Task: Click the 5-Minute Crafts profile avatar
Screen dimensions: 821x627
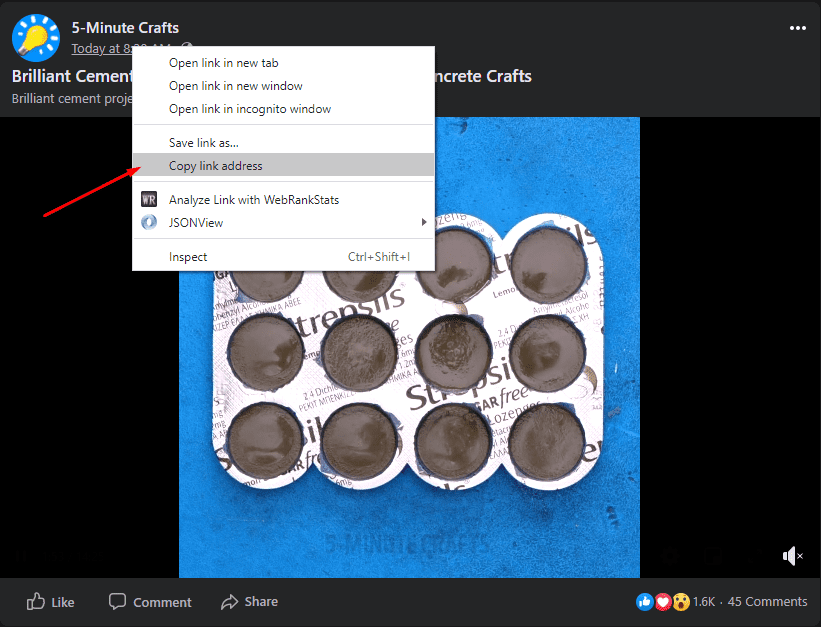Action: (x=35, y=37)
